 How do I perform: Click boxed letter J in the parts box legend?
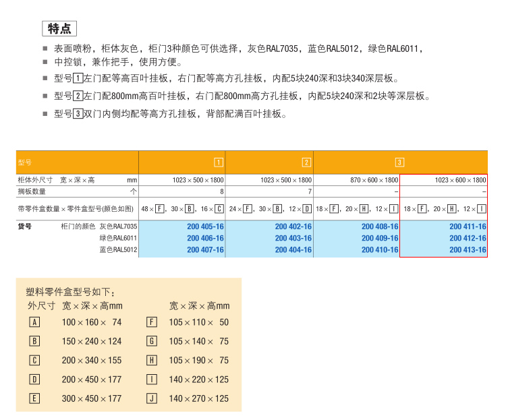(152, 398)
